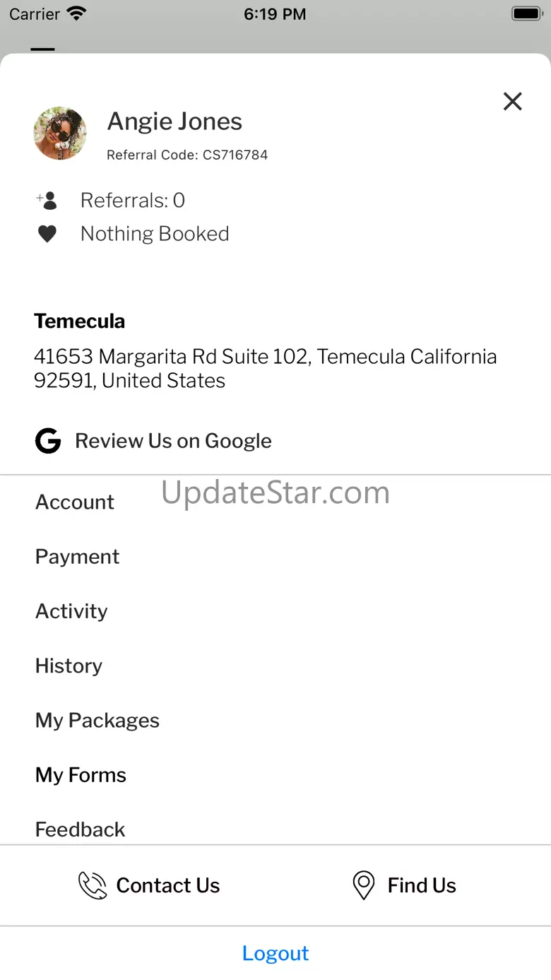The height and width of the screenshot is (980, 551).
Task: Tap the heart icon beside Nothing Booked
Action: pyautogui.click(x=47, y=234)
